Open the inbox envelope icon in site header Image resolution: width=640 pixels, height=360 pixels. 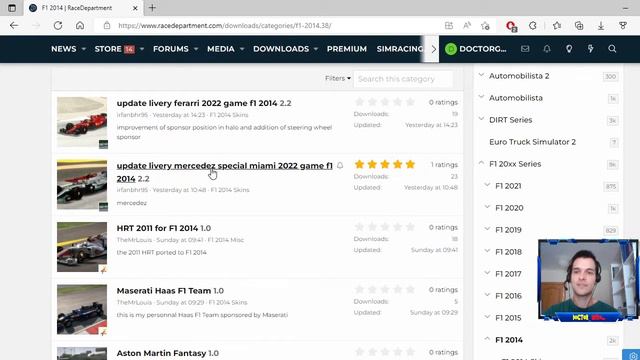(525, 49)
